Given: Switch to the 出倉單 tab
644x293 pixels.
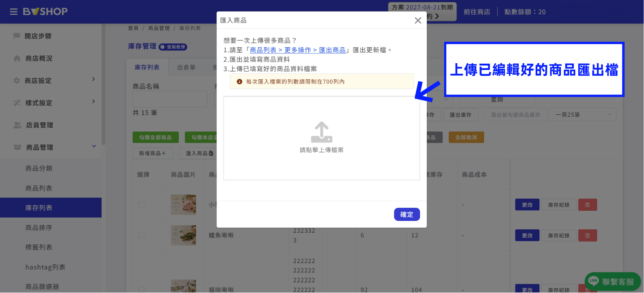Looking at the screenshot, I should click(x=186, y=67).
